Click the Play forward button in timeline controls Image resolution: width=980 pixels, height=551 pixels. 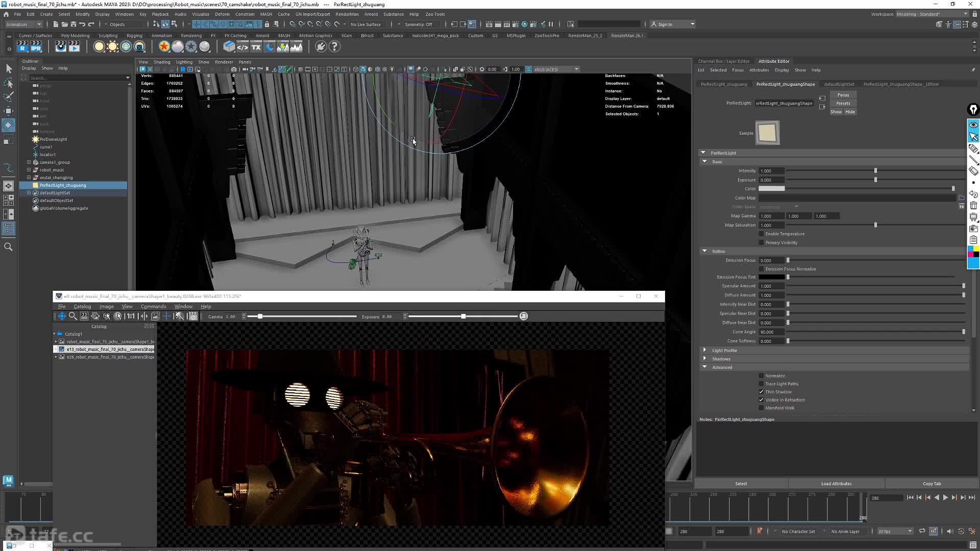coord(945,497)
